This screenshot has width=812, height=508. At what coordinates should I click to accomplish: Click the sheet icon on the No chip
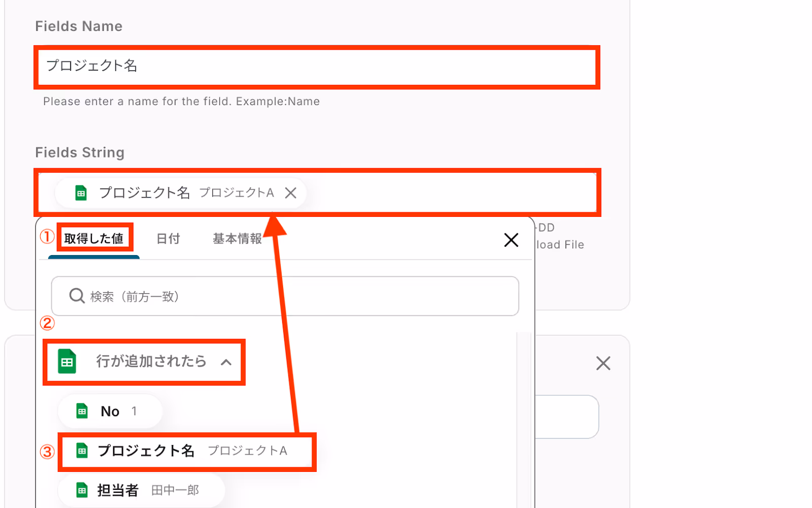[x=82, y=411]
